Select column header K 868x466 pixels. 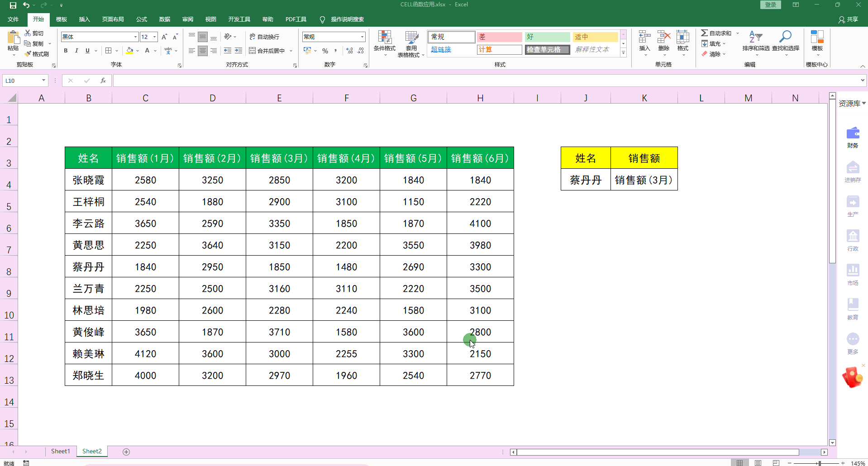tap(644, 98)
